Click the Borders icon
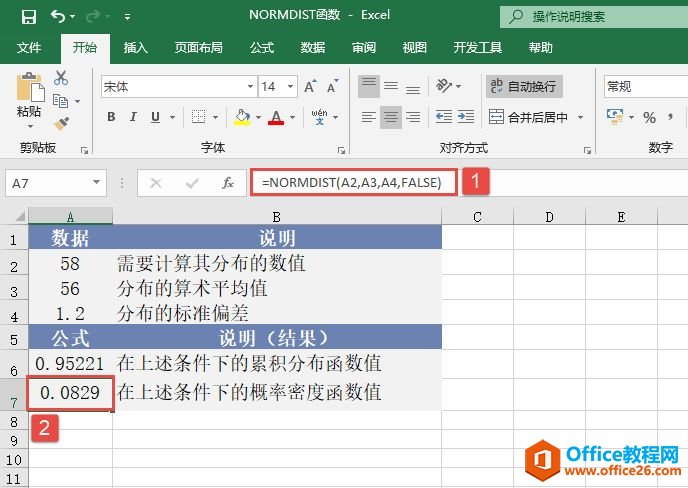 pos(198,117)
